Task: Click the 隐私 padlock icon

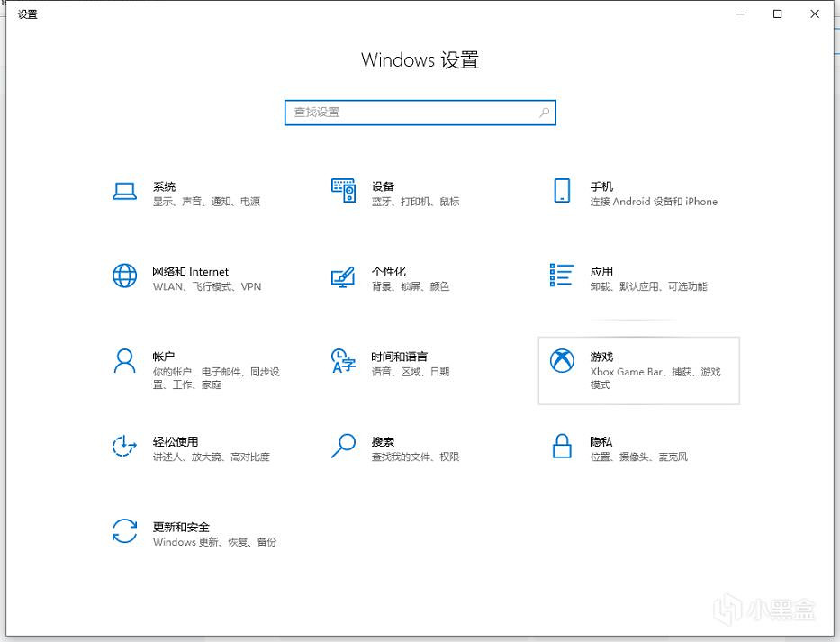Action: coord(562,446)
